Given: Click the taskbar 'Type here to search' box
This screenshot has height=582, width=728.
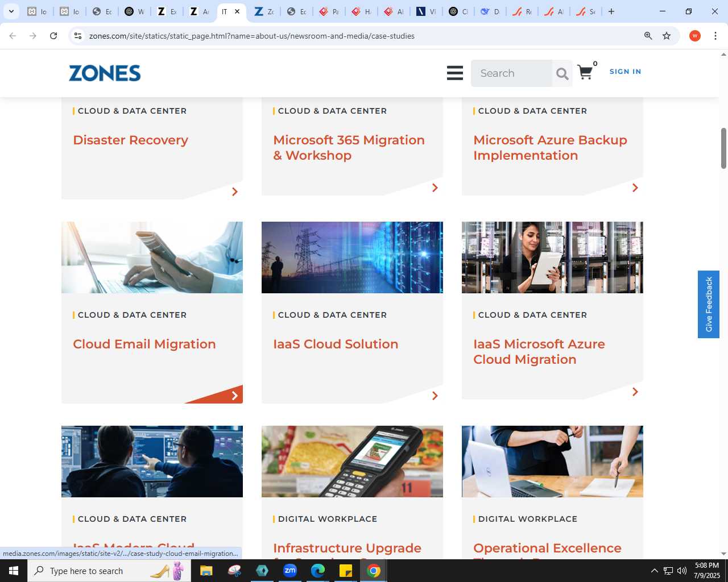Looking at the screenshot, I should click(x=110, y=571).
